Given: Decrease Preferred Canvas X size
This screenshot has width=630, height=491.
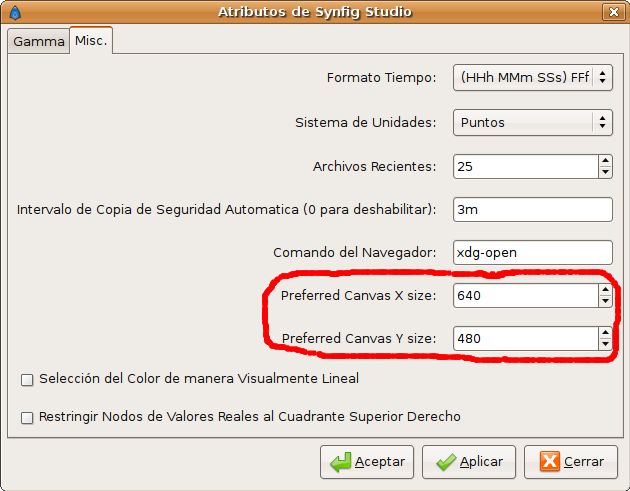Looking at the screenshot, I should point(605,301).
